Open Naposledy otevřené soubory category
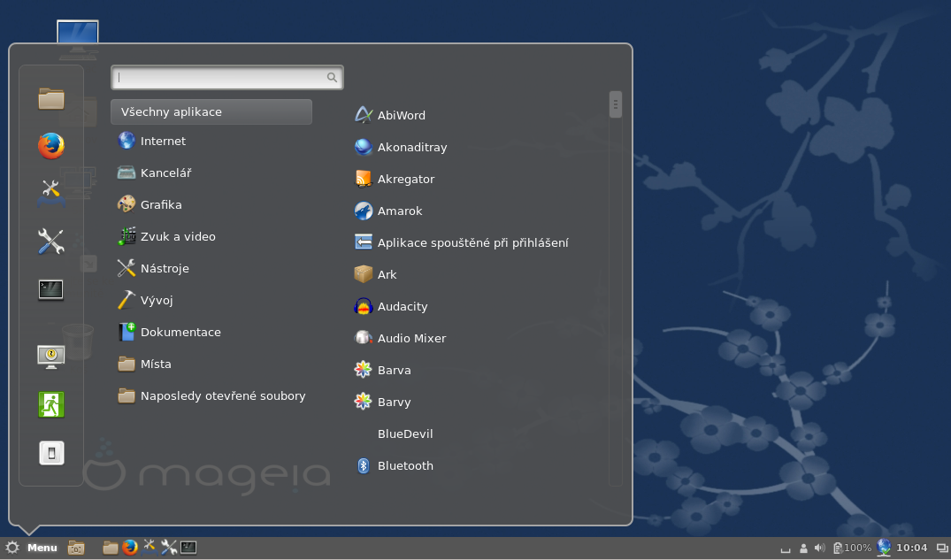Viewport: 951px width, 560px height. pyautogui.click(x=211, y=395)
